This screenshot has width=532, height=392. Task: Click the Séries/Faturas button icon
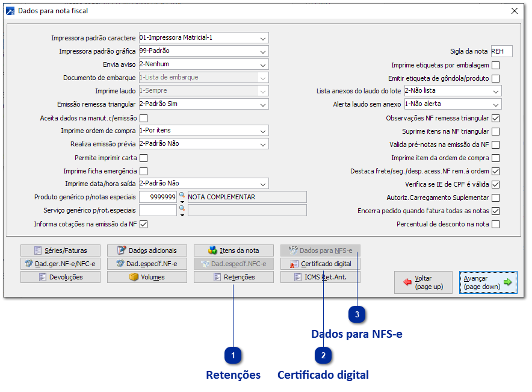coord(38,250)
